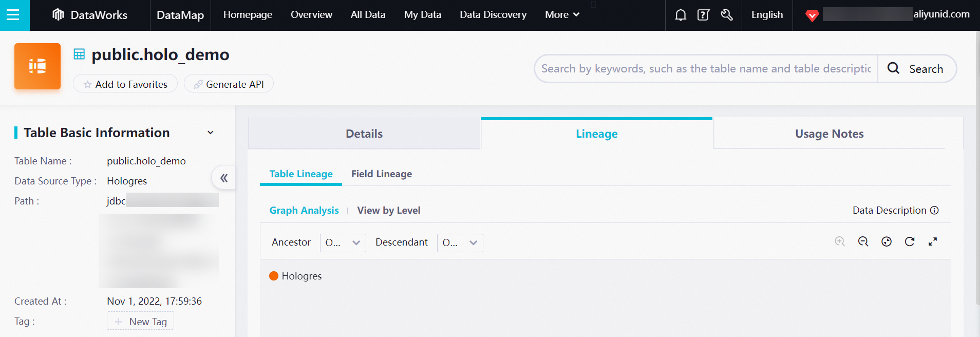Open the Descendant level dropdown
The image size is (980, 337).
(x=460, y=242)
